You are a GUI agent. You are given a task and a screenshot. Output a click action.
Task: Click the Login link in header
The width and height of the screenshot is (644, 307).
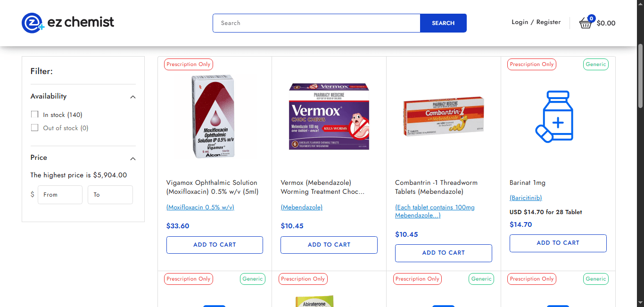[x=520, y=22]
